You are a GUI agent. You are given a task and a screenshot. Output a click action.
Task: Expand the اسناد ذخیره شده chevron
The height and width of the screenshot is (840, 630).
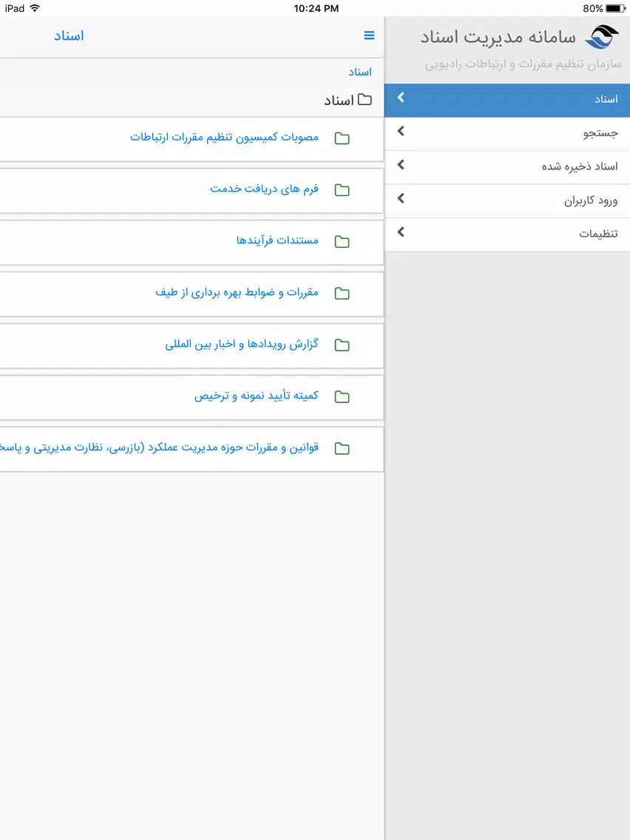click(x=401, y=165)
